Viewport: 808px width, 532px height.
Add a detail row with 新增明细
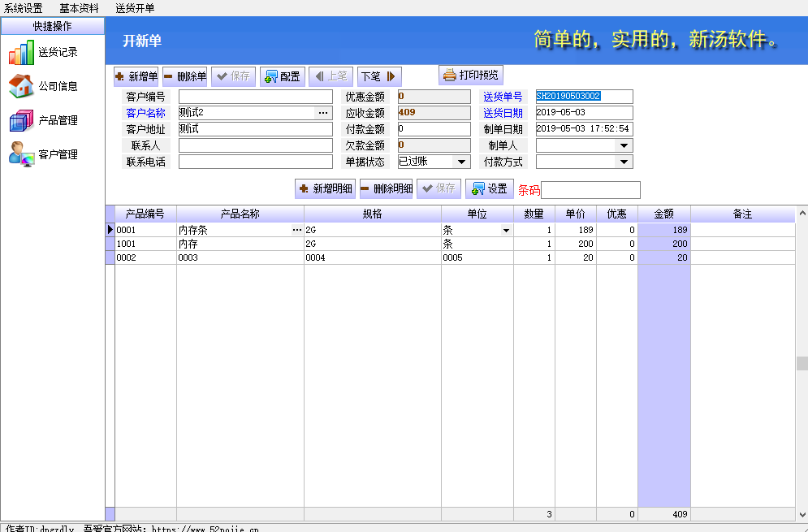click(x=325, y=188)
